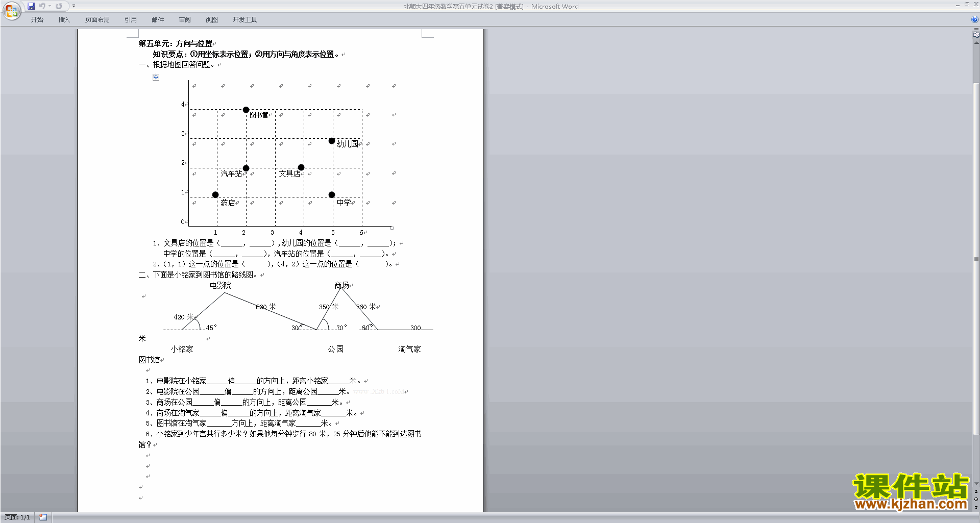Click the blue Help question mark icon

coord(975,20)
